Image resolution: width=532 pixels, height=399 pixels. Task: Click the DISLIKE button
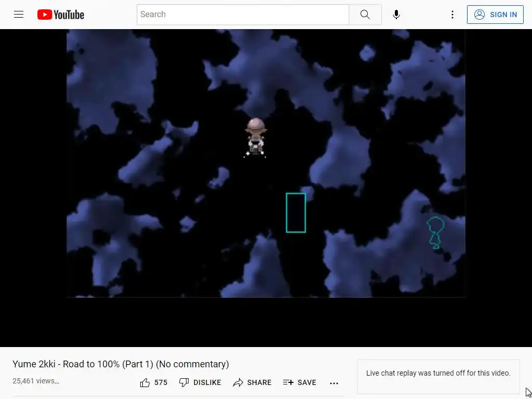200,383
